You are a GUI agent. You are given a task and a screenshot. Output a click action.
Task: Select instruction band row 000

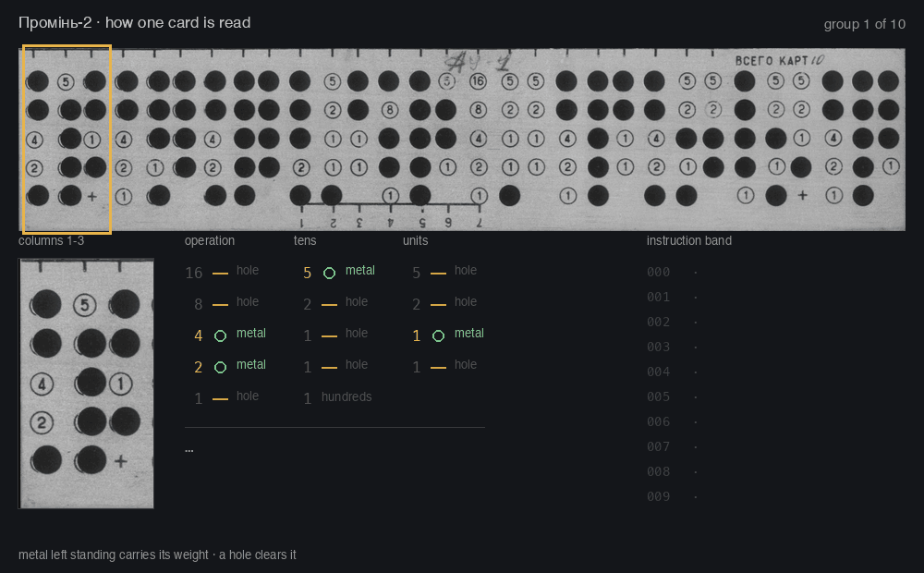pyautogui.click(x=673, y=273)
